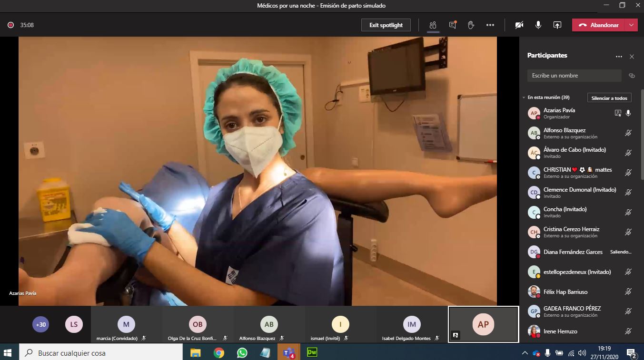Viewport: 644px width, 360px height.
Task: Open the show participants icon
Action: pyautogui.click(x=433, y=25)
